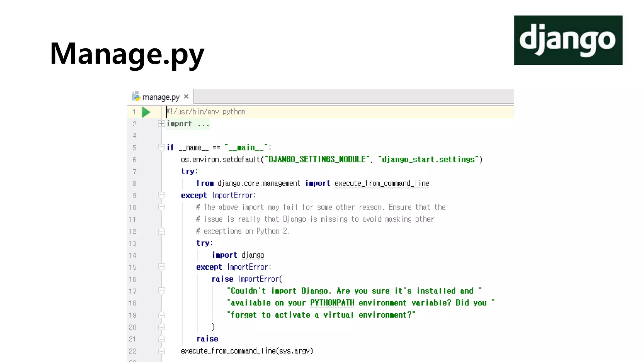Viewport: 644px width, 362px height.
Task: Collapse the string block fold on line 17
Action: (161, 291)
